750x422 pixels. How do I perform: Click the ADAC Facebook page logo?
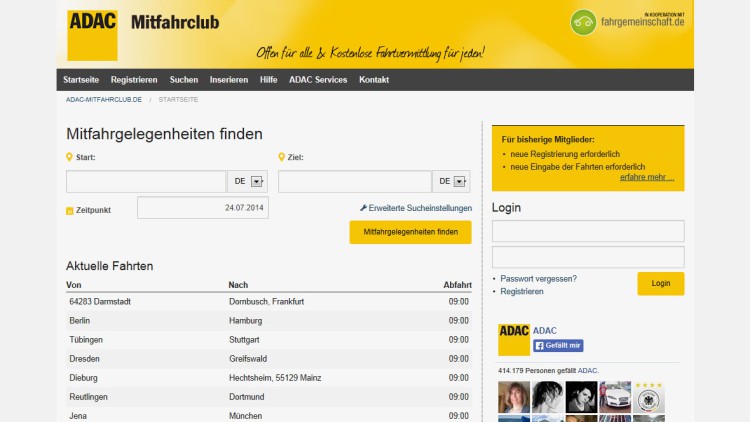click(x=514, y=340)
